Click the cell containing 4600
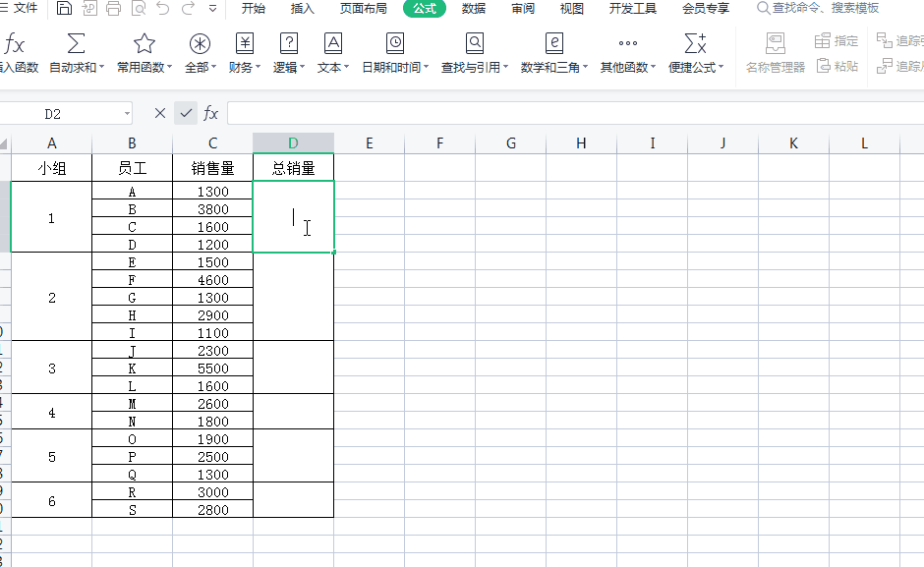 [x=212, y=280]
